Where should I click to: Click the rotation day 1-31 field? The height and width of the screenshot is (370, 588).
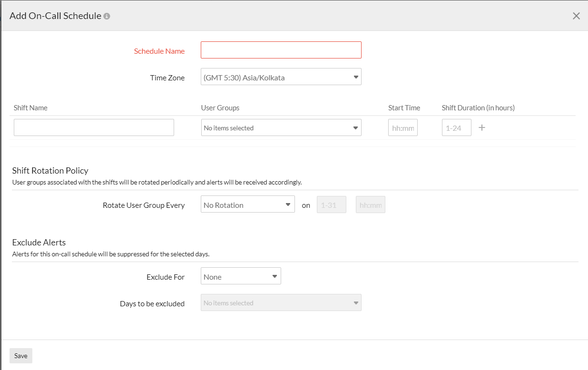click(331, 204)
